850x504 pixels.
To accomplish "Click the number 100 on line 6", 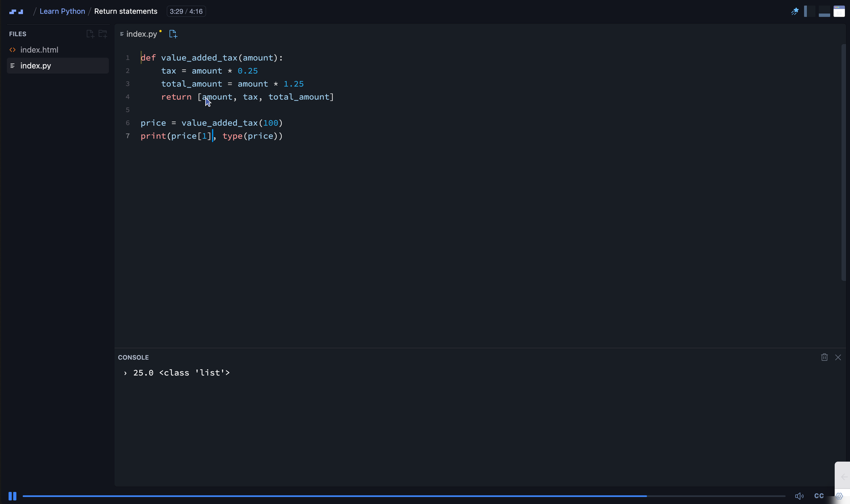I will point(271,123).
